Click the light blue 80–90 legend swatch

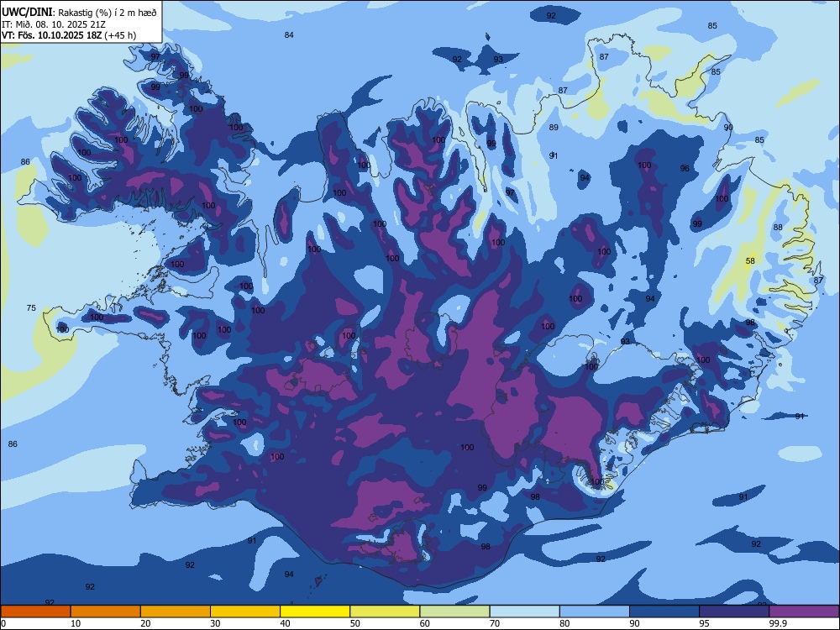595,612
